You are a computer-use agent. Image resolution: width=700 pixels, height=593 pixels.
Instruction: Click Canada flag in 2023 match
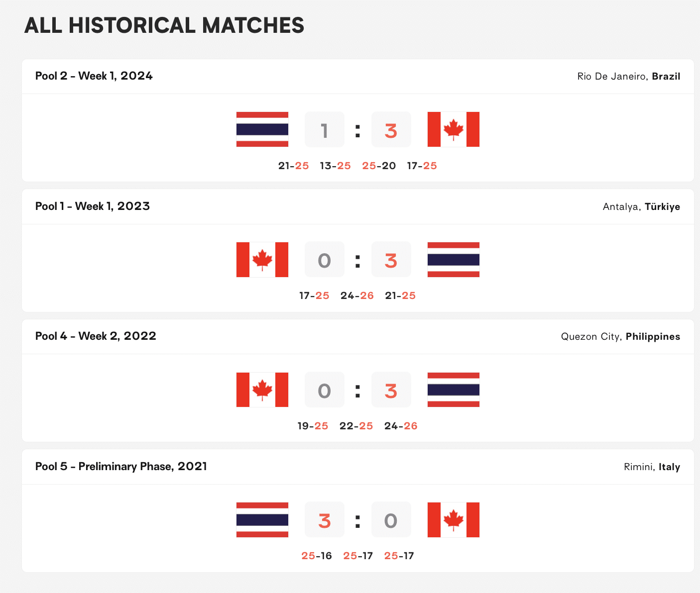click(262, 260)
